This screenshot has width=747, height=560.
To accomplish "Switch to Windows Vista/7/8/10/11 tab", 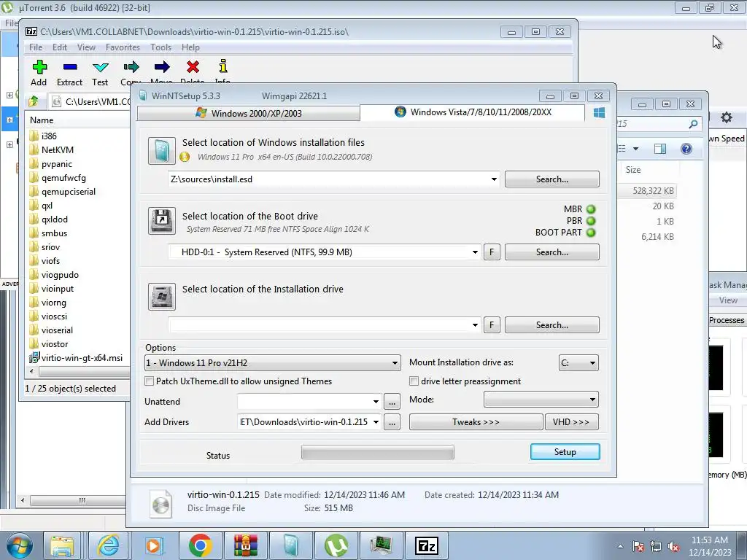I will 473,112.
